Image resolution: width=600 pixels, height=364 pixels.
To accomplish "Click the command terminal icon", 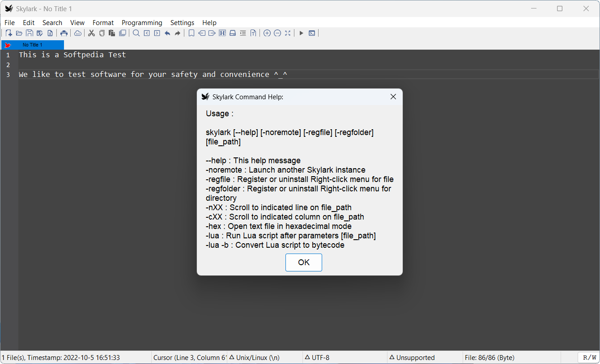I will pos(312,33).
